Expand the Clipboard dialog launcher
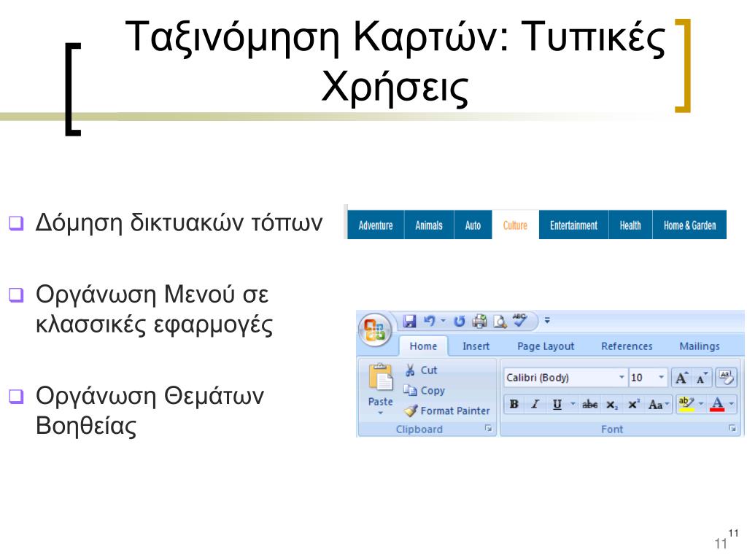 pos(488,429)
